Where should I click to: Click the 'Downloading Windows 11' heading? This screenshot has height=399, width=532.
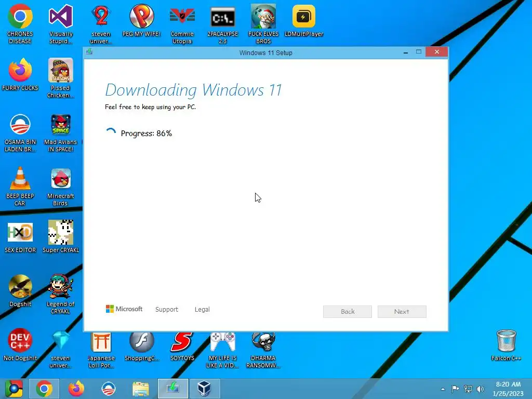tap(193, 90)
